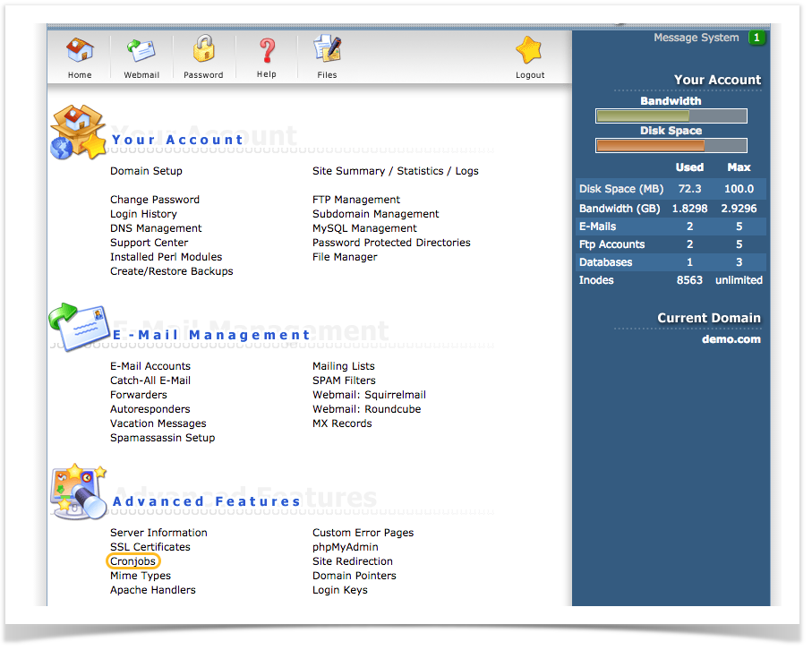The image size is (812, 650).
Task: Launch Webmail: Squirrelmail
Action: coord(369,395)
